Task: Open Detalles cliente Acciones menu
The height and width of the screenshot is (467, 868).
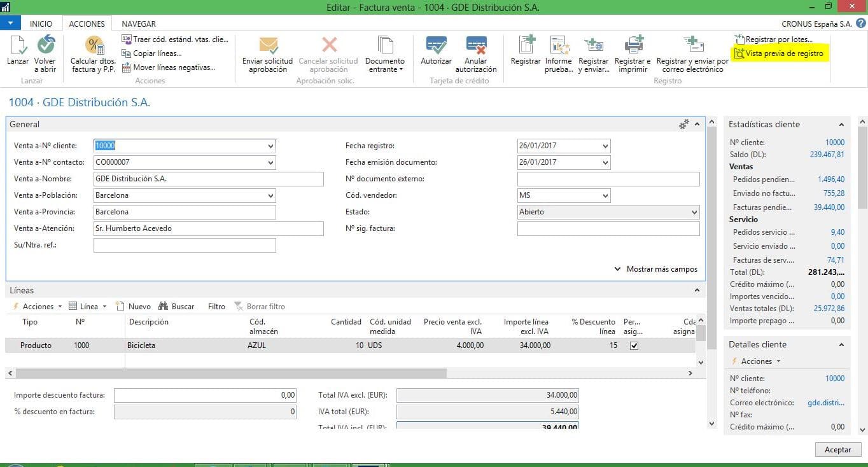Action: point(756,361)
